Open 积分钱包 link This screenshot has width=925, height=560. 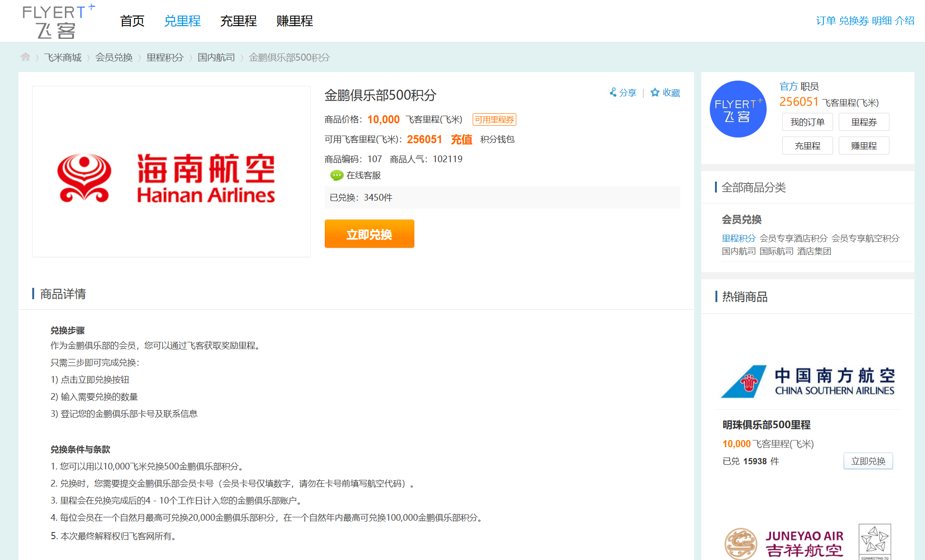tap(497, 139)
